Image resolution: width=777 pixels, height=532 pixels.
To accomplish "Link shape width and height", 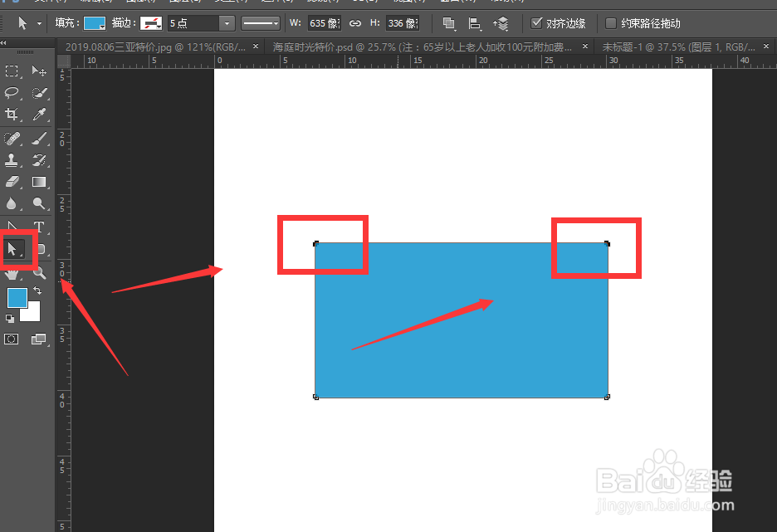I will coord(355,23).
